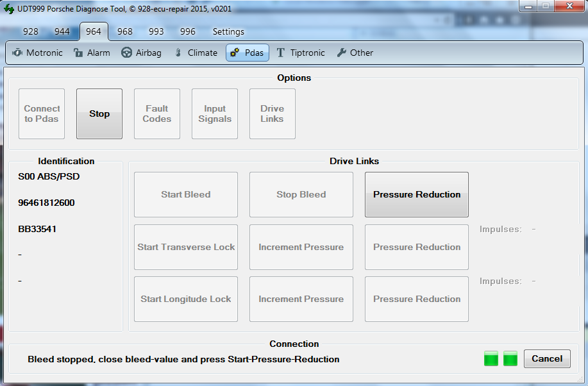The image size is (588, 386).
Task: Switch to the 993 model tab
Action: coord(156,31)
